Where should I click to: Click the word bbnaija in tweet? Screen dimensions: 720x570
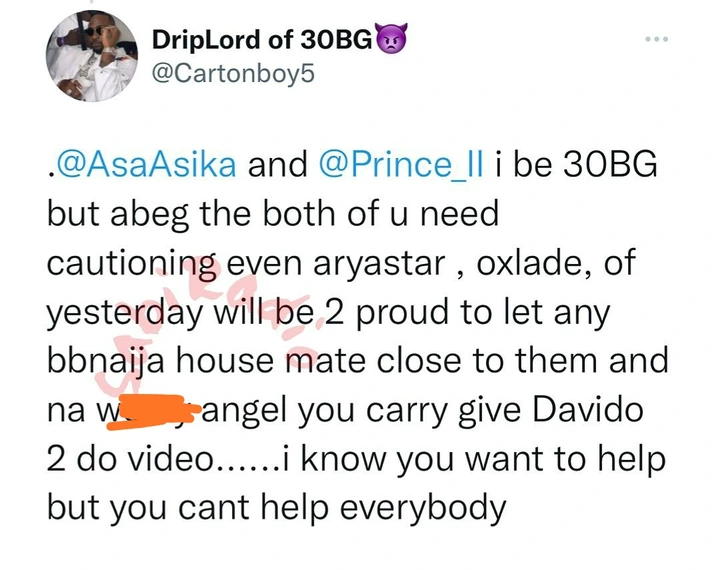pos(106,362)
